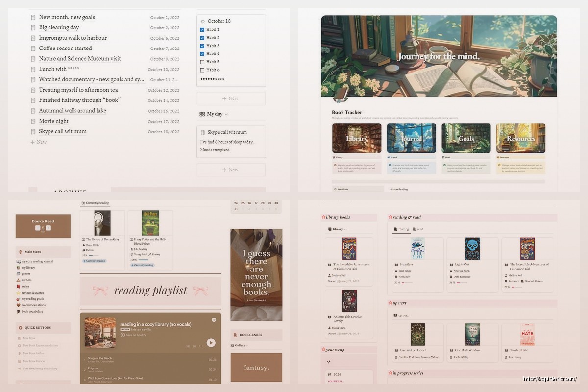
Task: Check the Habit 6 checkbox
Action: click(x=202, y=70)
